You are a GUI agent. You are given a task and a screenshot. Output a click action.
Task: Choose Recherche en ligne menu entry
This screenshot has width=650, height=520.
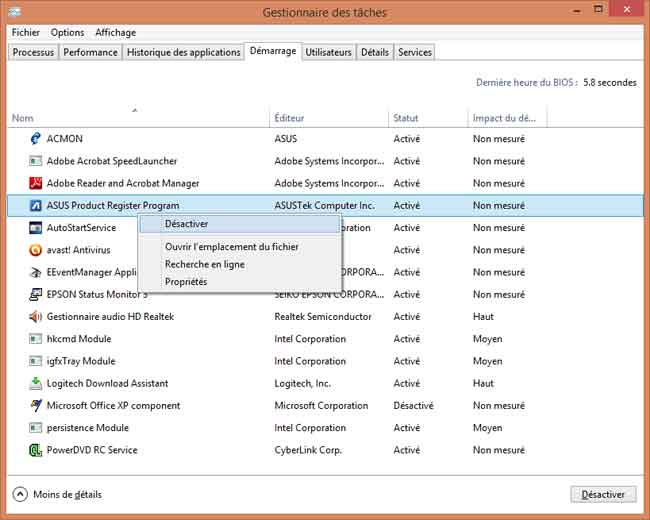pos(205,264)
